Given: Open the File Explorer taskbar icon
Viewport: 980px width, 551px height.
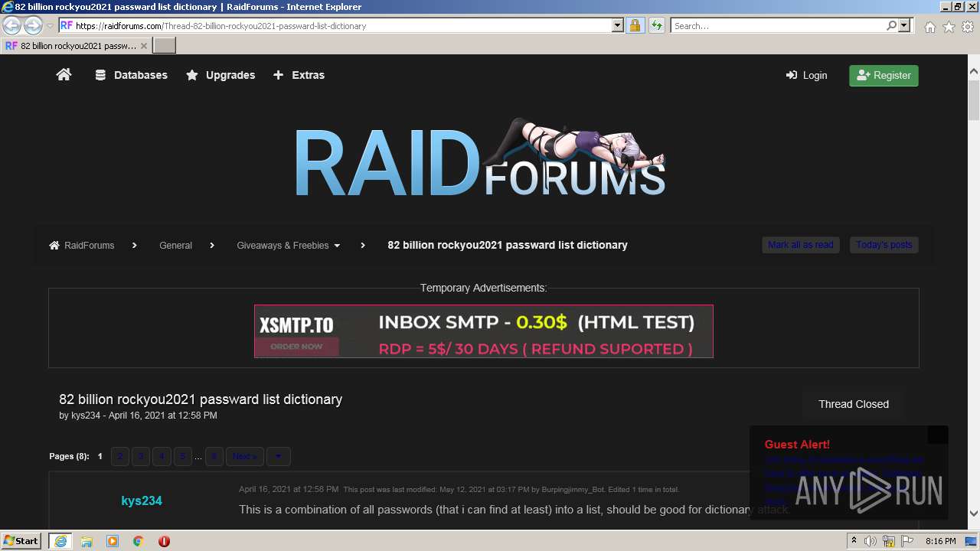Looking at the screenshot, I should point(87,541).
